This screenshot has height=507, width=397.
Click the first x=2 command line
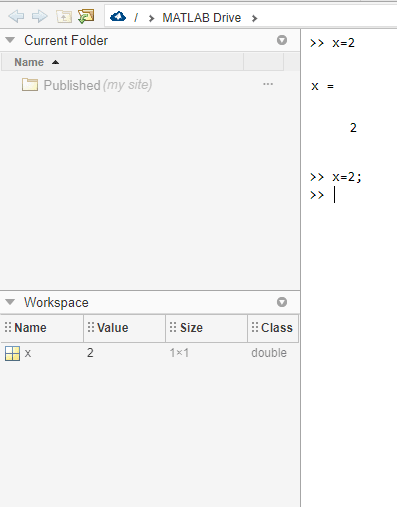(332, 43)
